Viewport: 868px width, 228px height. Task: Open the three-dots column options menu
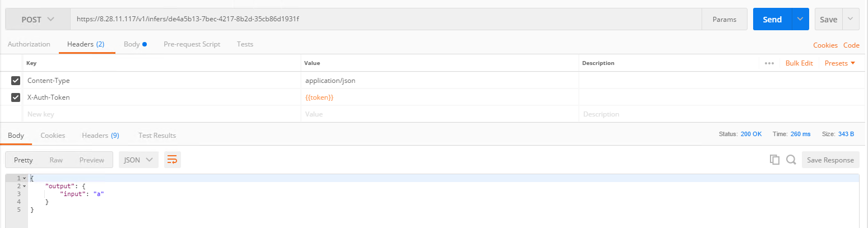(769, 63)
